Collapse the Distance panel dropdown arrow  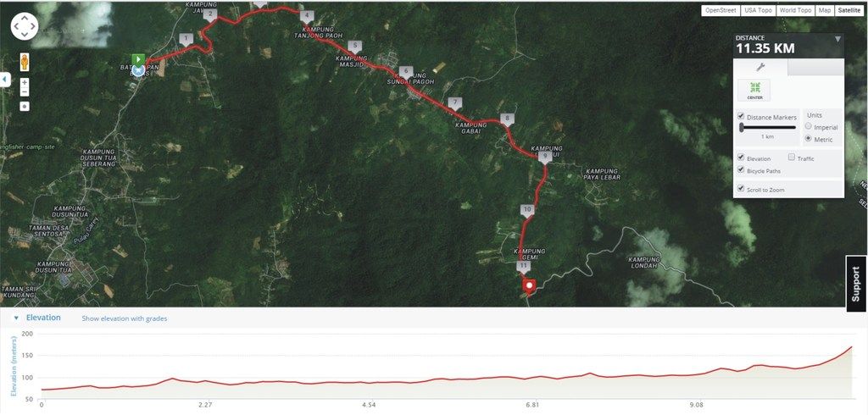point(837,39)
